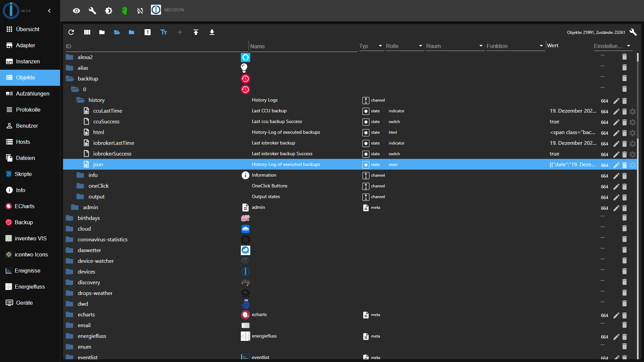Viewport: 644px width, 362px height.
Task: Select the iobrokerLastTime state row
Action: pyautogui.click(x=350, y=143)
